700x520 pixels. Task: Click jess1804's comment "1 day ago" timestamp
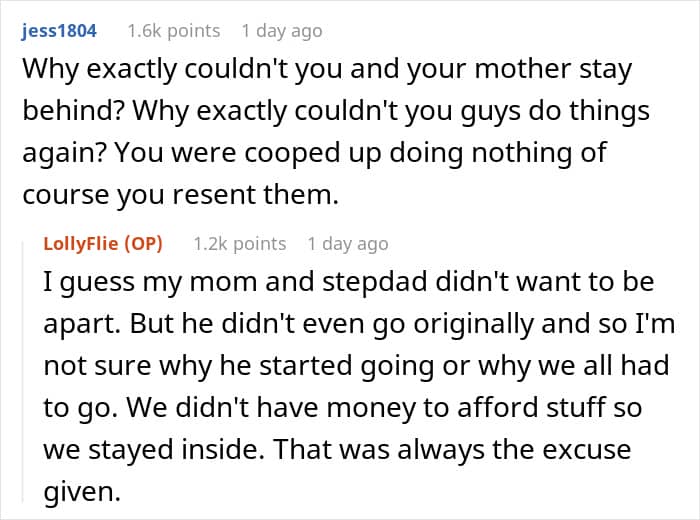pos(284,31)
